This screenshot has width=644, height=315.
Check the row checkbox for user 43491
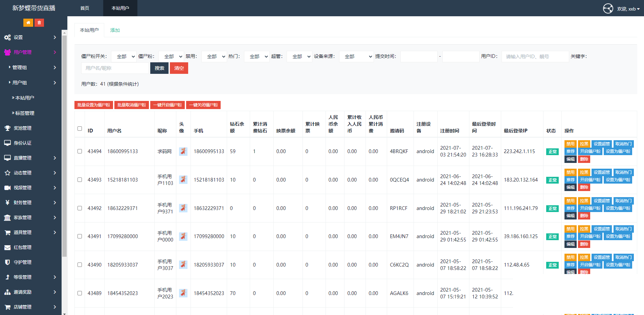[x=80, y=236]
